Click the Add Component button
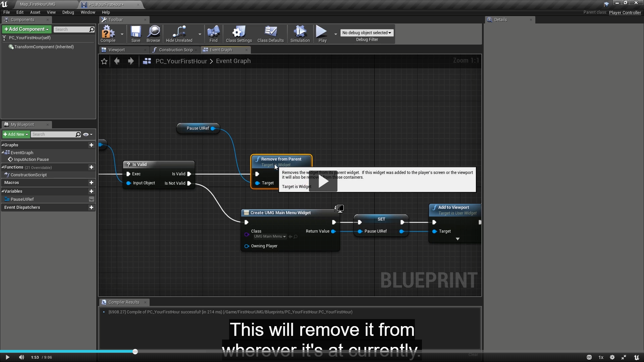Viewport: 644px width, 362px height. (x=26, y=29)
